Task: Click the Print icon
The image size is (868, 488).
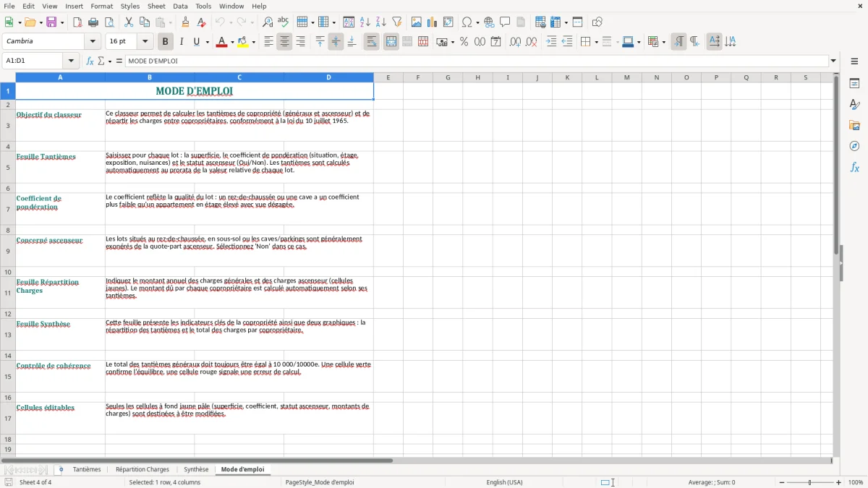Action: point(93,22)
